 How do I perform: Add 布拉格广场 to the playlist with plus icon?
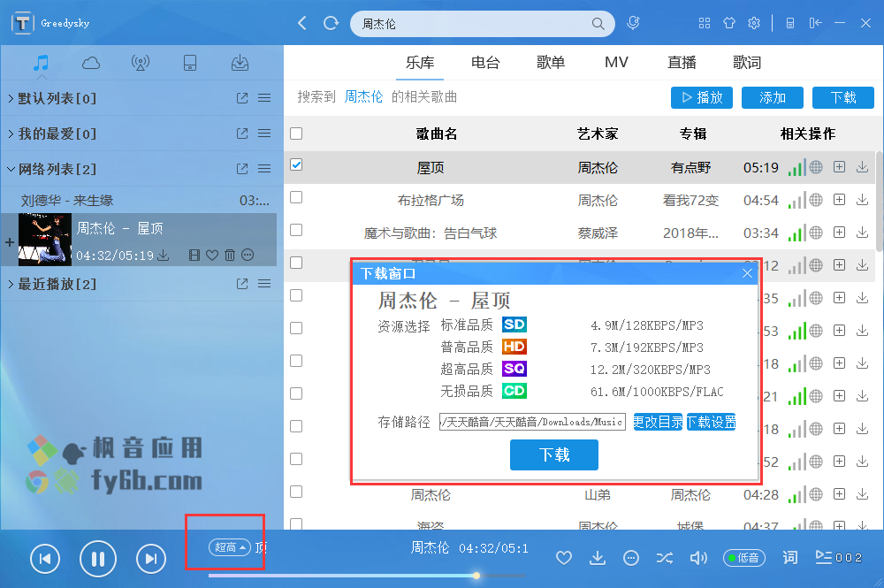coord(840,200)
